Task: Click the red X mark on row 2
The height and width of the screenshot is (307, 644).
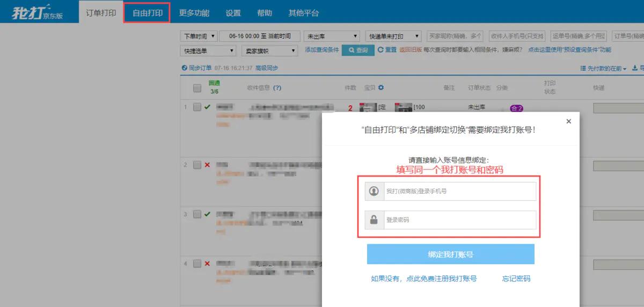Action: pyautogui.click(x=207, y=164)
